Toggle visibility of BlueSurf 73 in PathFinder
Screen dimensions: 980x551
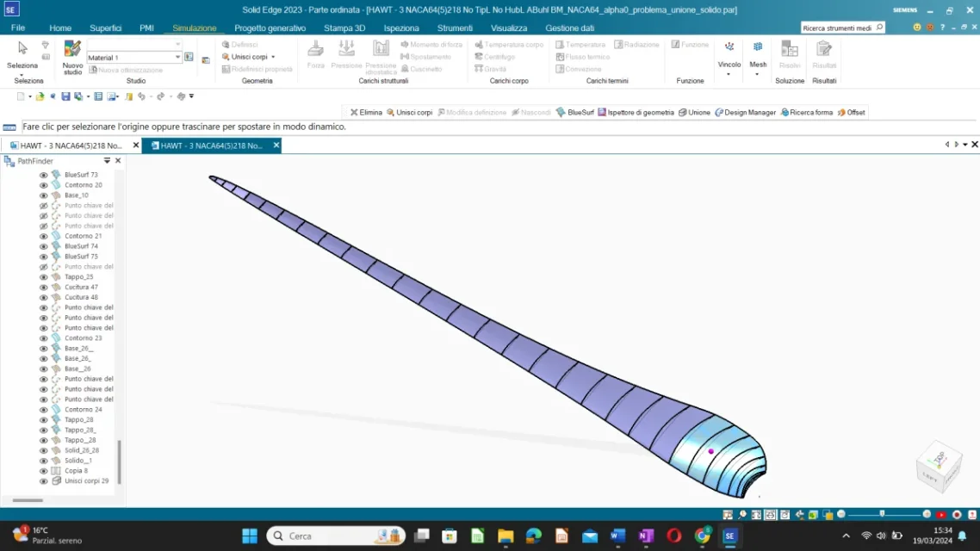42,174
